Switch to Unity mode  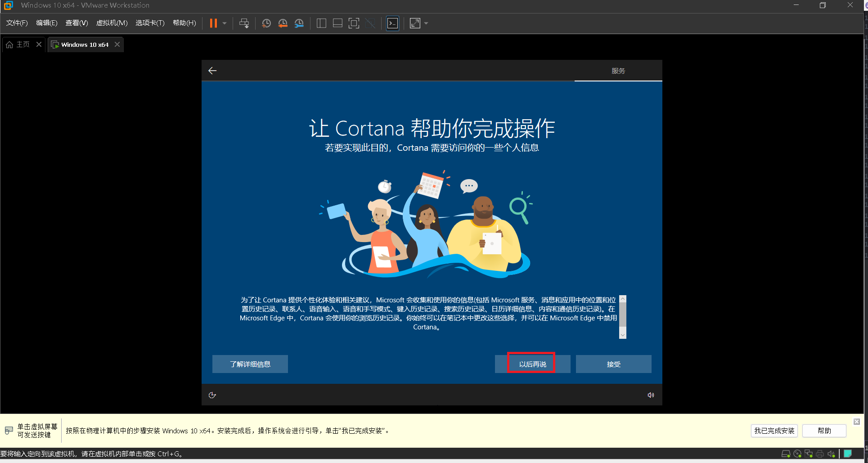[370, 23]
